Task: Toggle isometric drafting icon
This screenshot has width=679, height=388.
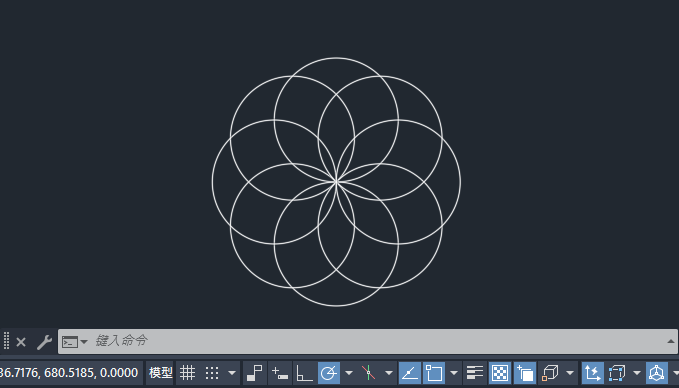Action: pos(369,373)
